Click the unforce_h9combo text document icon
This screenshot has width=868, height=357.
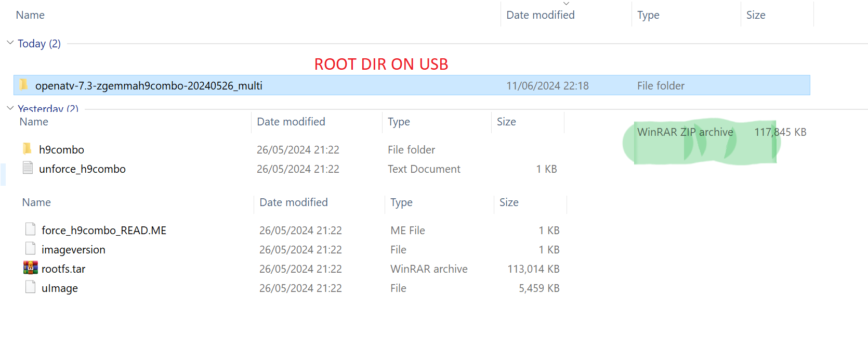pos(28,168)
